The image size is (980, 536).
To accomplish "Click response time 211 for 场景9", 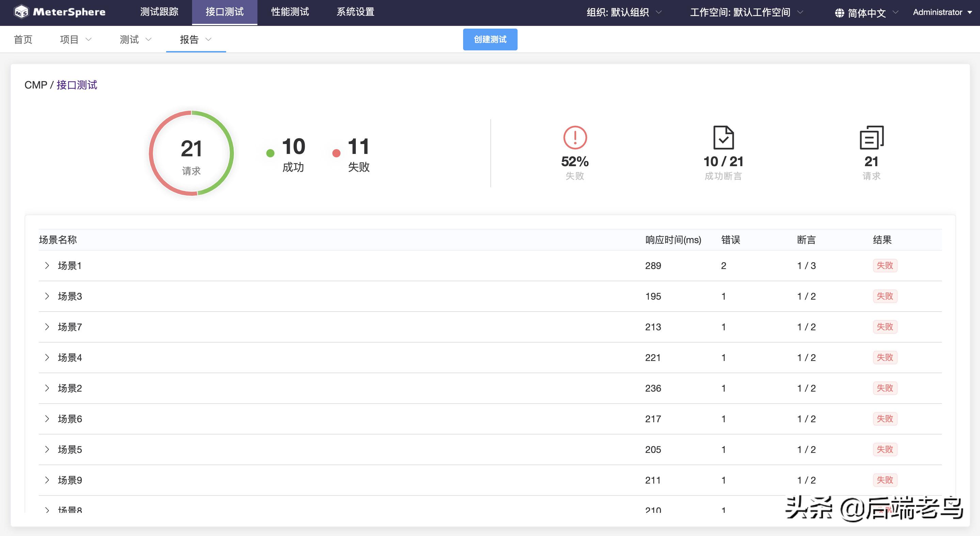I will (x=653, y=480).
